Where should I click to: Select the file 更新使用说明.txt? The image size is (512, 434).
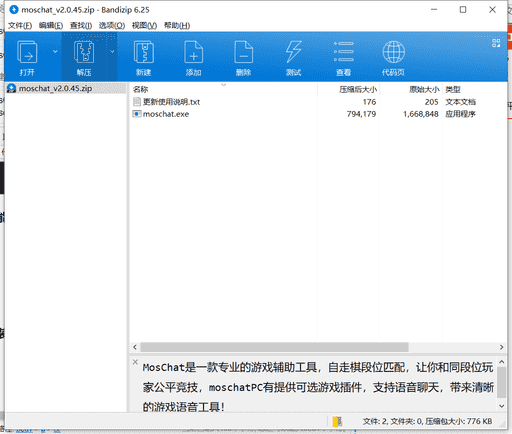(171, 102)
